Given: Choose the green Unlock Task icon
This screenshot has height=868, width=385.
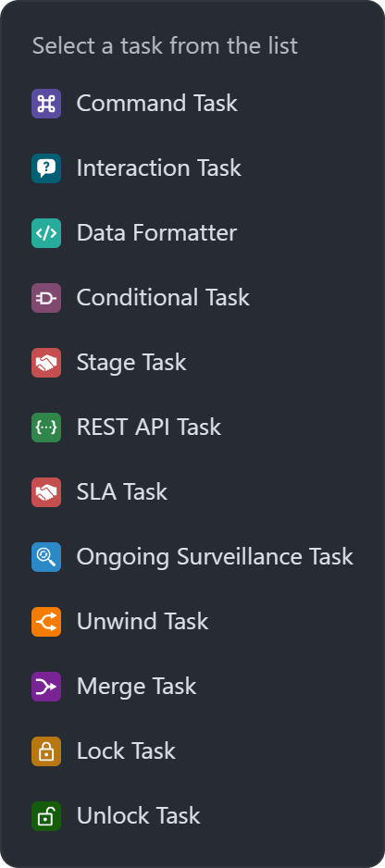Looking at the screenshot, I should [46, 816].
